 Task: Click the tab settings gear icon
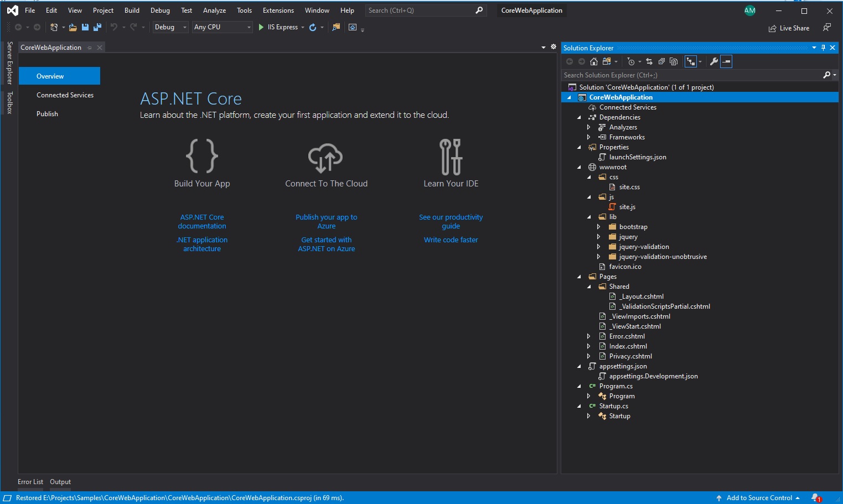(x=553, y=47)
